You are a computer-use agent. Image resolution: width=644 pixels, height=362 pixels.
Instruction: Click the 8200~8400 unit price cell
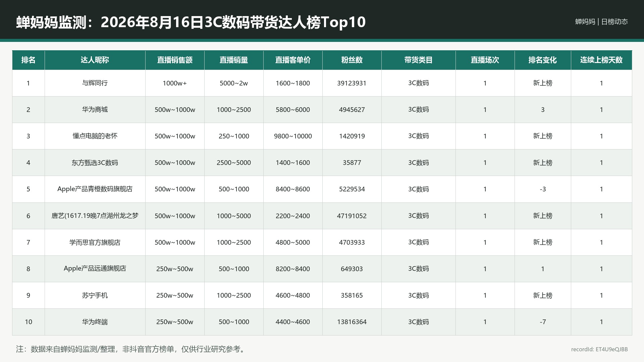[x=293, y=269]
